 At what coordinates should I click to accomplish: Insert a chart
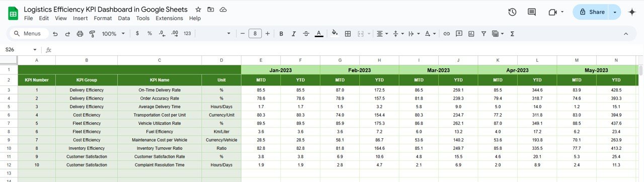click(471, 34)
